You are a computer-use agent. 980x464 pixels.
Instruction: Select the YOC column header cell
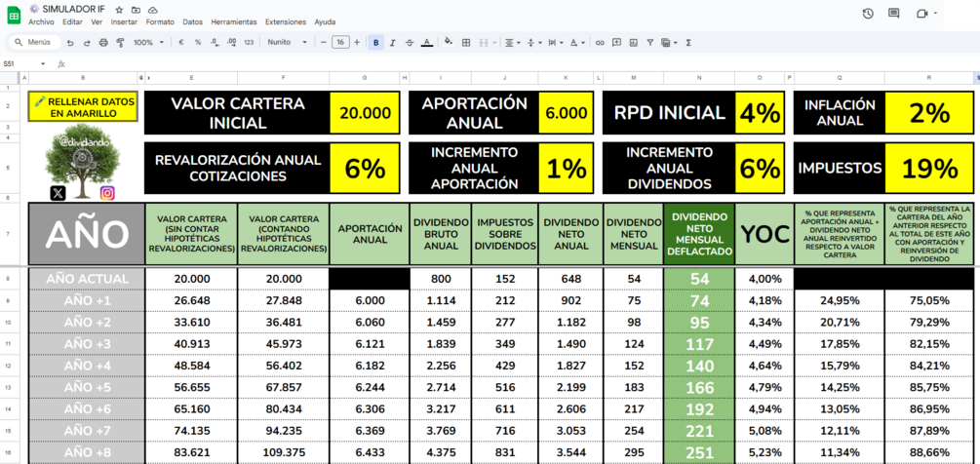click(764, 234)
